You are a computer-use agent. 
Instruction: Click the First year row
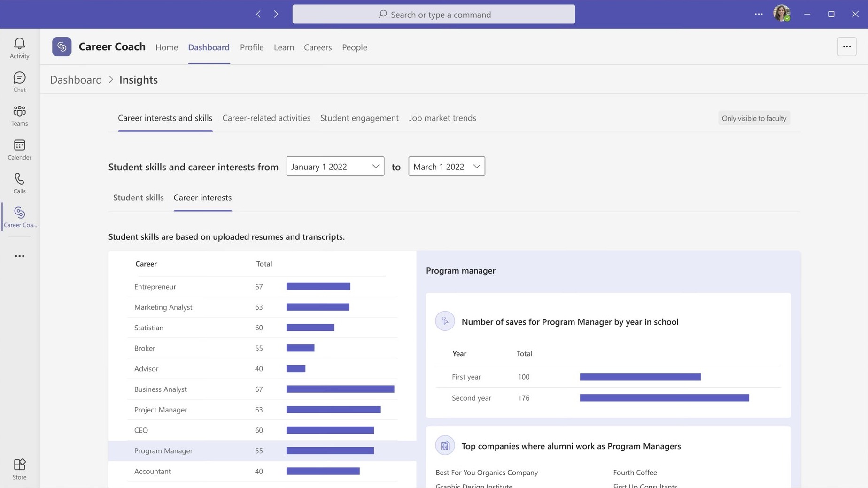pyautogui.click(x=608, y=377)
